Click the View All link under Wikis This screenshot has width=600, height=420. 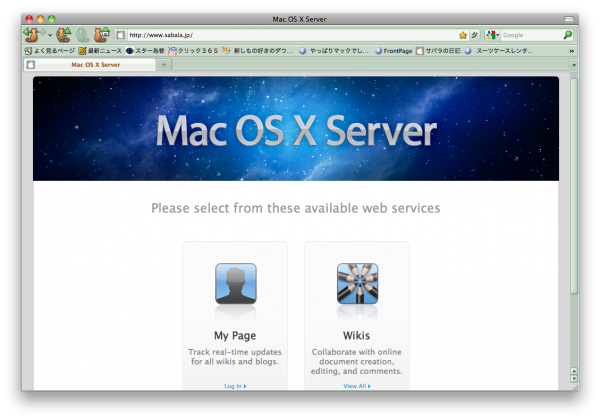tap(357, 386)
